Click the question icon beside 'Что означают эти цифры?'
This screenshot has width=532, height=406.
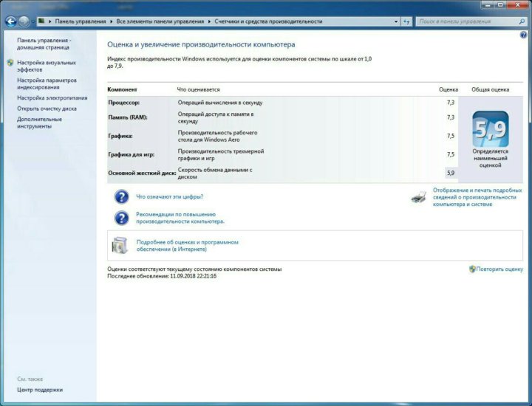click(121, 197)
